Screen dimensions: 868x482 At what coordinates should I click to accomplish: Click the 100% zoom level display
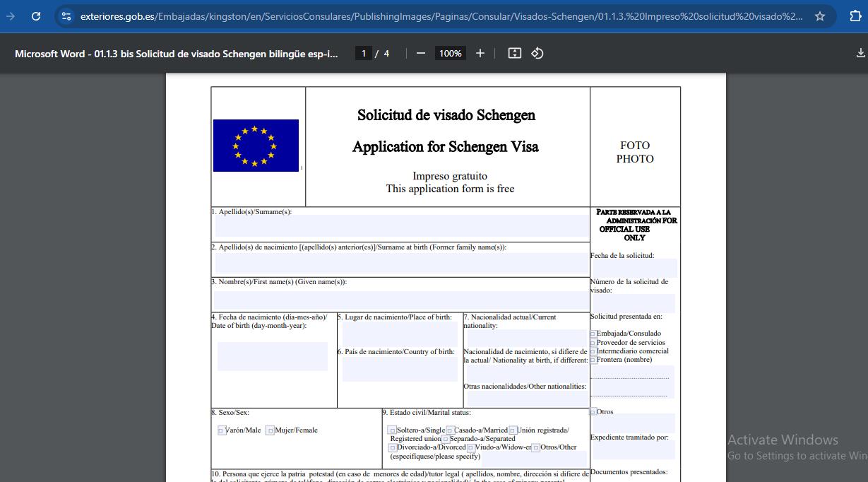tap(450, 53)
